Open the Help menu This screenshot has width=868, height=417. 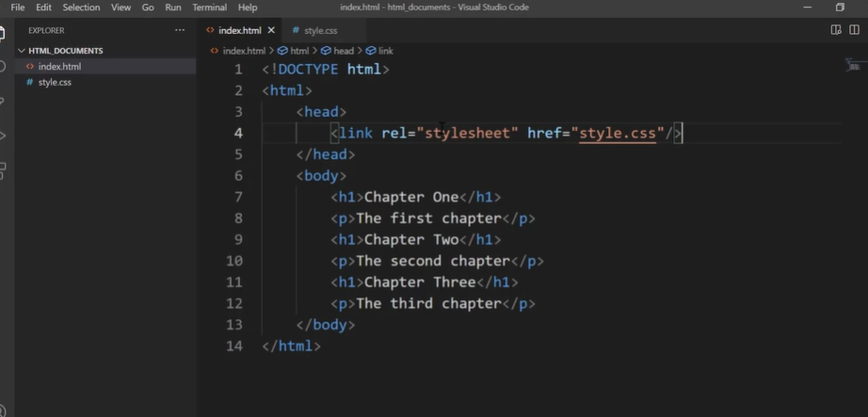pyautogui.click(x=248, y=8)
